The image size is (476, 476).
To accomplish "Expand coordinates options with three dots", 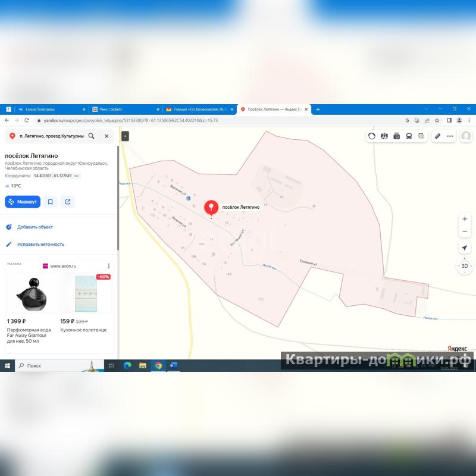I will pyautogui.click(x=77, y=176).
